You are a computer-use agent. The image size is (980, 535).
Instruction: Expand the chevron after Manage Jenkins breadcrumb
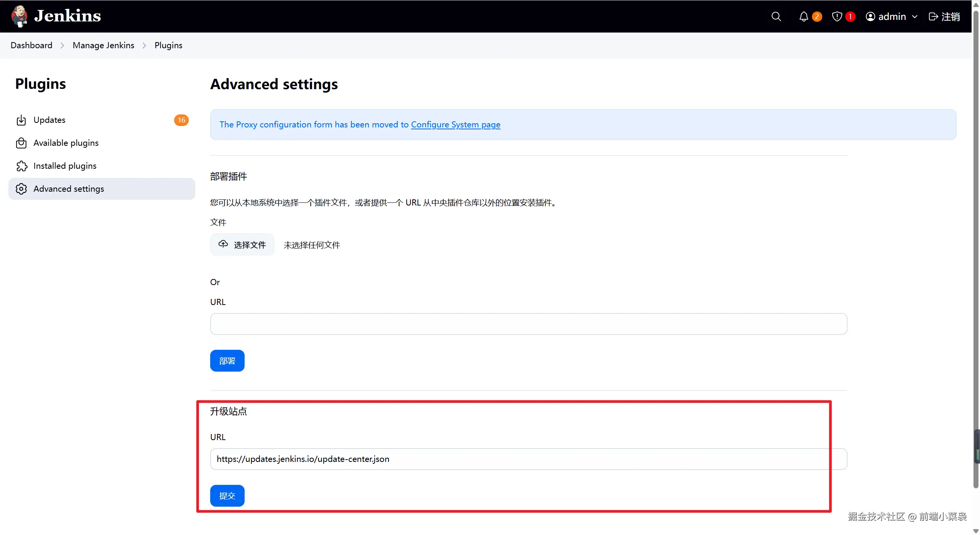coord(144,46)
